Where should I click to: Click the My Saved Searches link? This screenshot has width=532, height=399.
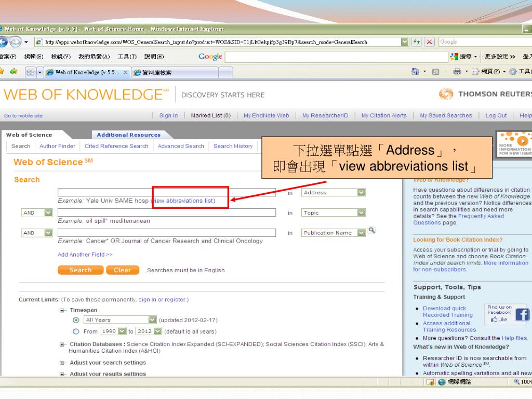(x=446, y=116)
